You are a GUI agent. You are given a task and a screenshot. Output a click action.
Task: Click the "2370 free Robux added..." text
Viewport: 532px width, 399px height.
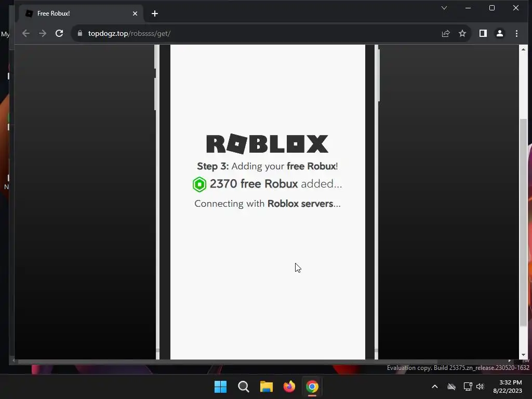point(275,184)
